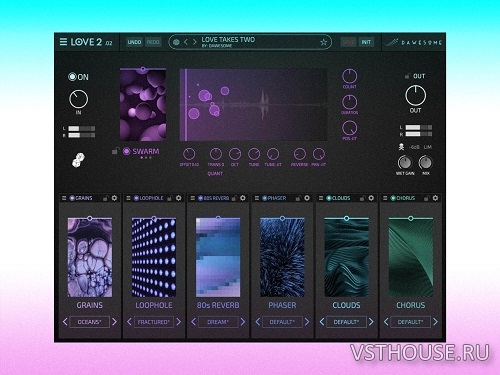Viewport: 500px width, 375px height.
Task: Click the IN gain knob
Action: [79, 99]
